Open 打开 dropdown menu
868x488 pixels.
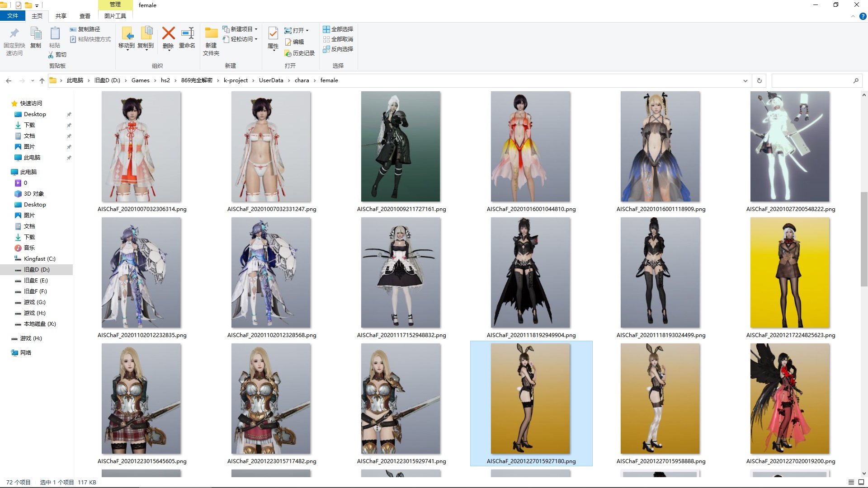297,30
